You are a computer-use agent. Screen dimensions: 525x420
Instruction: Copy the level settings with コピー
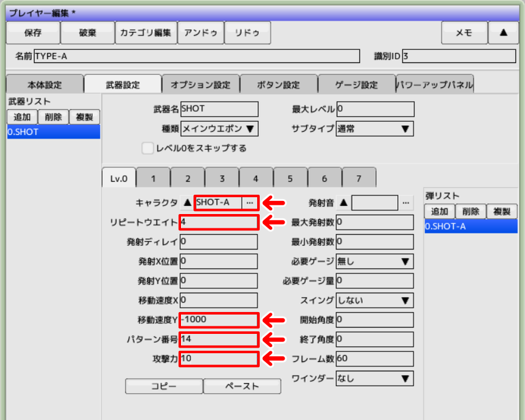pyautogui.click(x=164, y=386)
